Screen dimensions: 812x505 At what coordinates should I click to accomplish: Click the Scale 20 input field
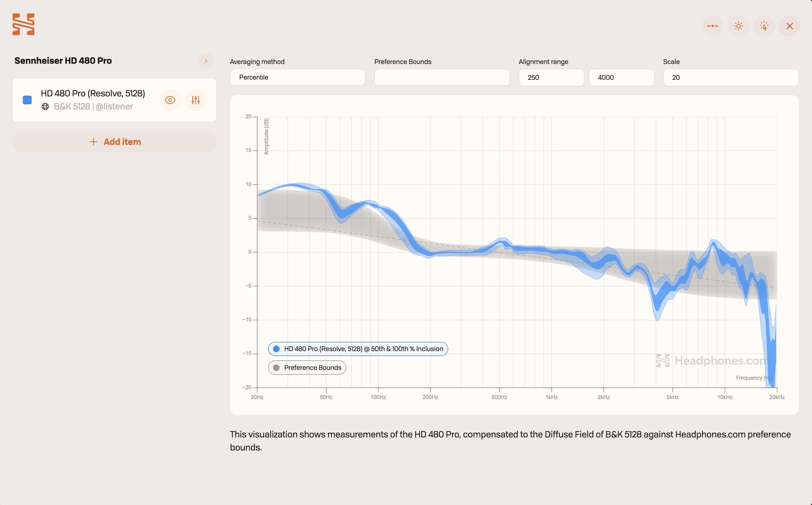[x=731, y=77]
